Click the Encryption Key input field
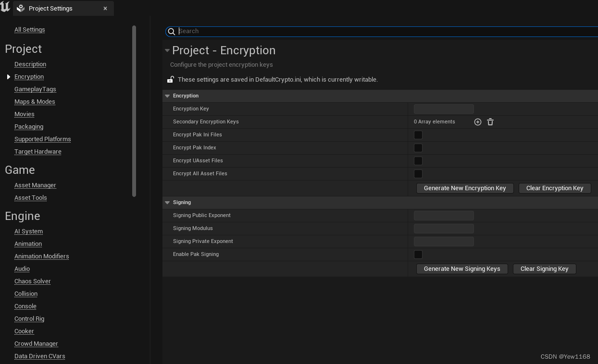Viewport: 598px width, 364px height. [444, 109]
